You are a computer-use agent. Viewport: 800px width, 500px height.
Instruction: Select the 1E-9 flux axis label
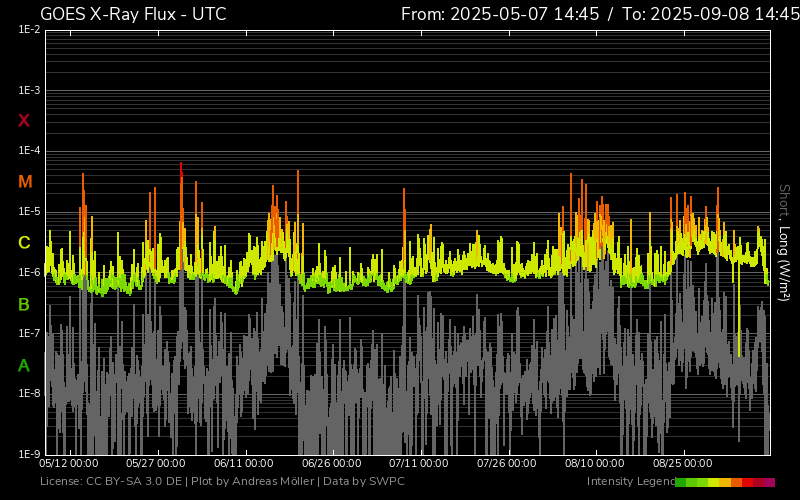click(29, 454)
